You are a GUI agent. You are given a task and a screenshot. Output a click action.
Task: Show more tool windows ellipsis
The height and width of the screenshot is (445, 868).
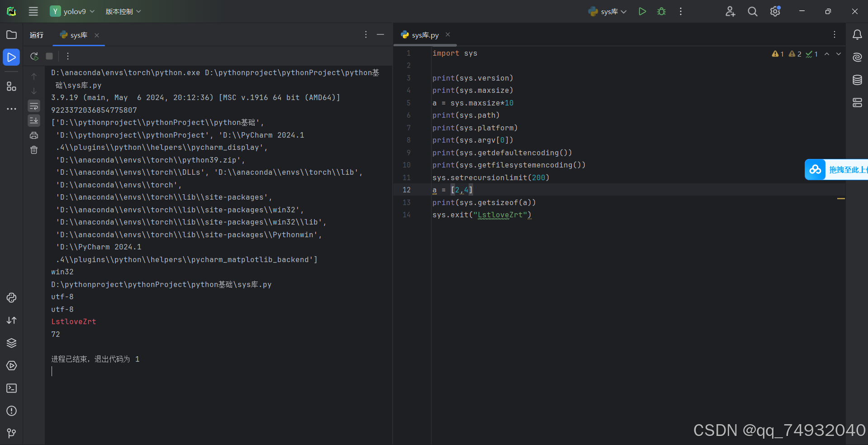pyautogui.click(x=12, y=109)
